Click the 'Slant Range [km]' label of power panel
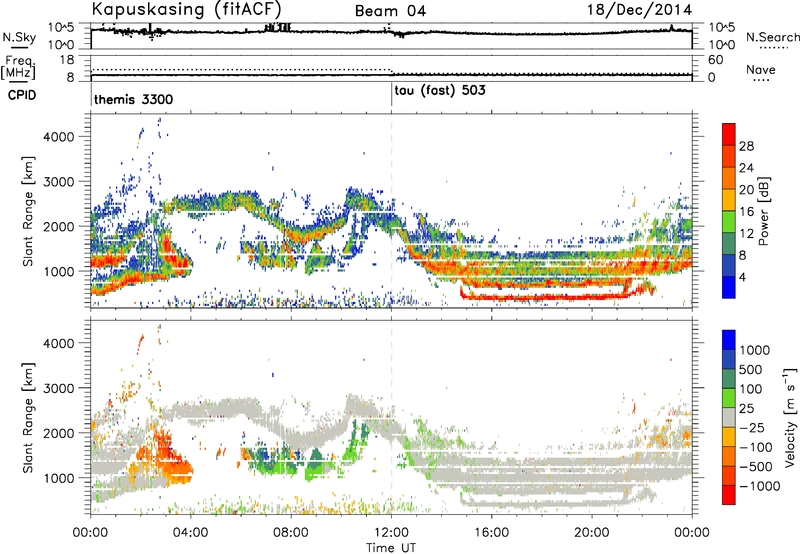This screenshot has width=800, height=554. click(x=28, y=211)
